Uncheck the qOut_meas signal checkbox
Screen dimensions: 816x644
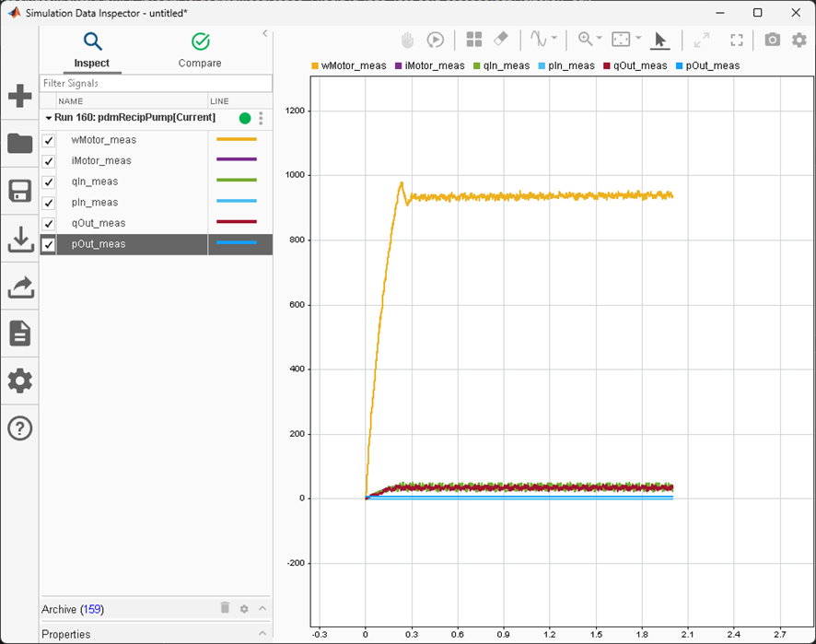click(x=49, y=224)
